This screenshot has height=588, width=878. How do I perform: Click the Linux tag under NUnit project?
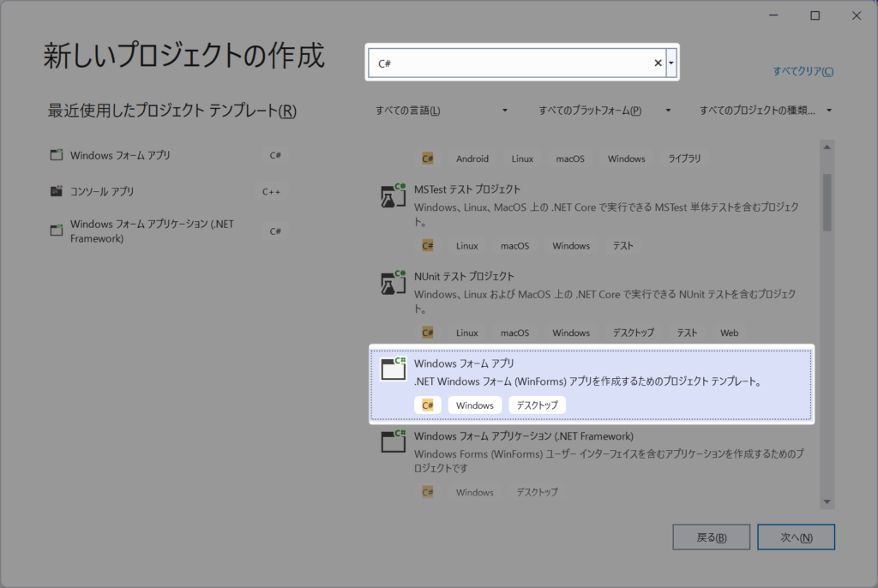point(467,333)
